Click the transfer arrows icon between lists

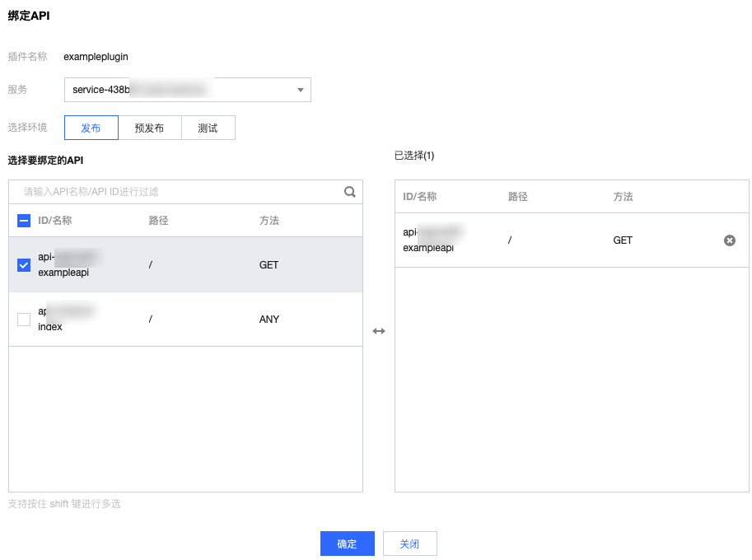pos(379,331)
